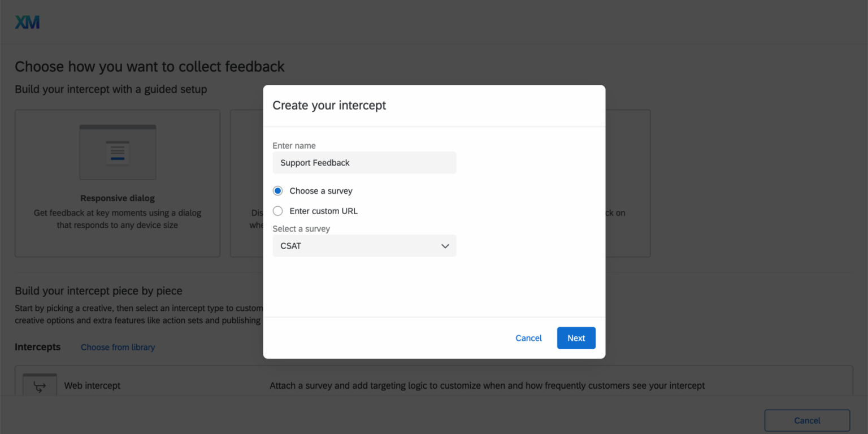This screenshot has width=868, height=434.
Task: Click the Next button
Action: coord(576,337)
